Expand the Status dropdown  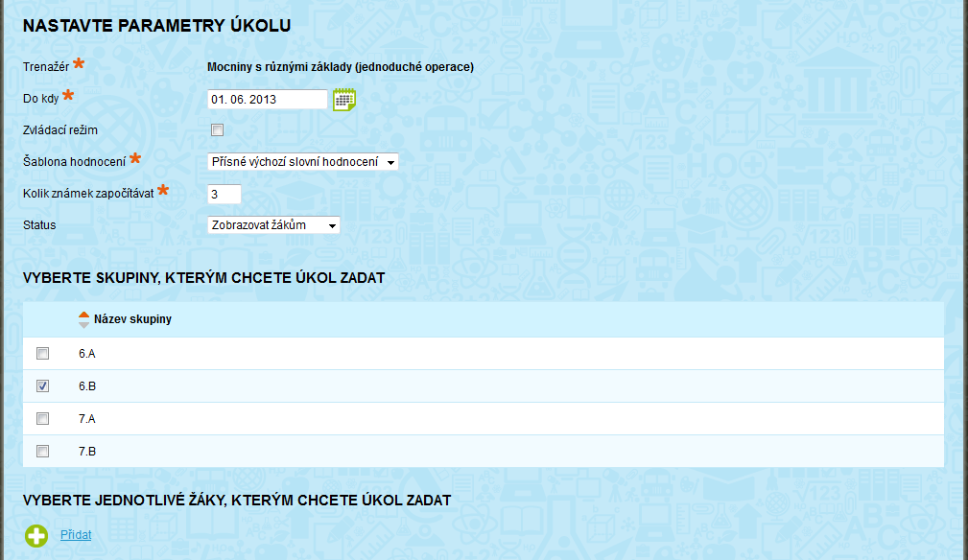(274, 225)
